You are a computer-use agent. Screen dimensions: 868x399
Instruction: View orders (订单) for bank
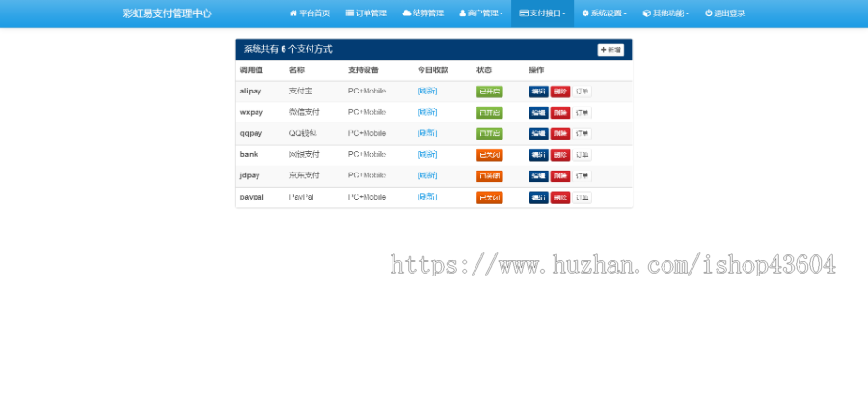pos(582,155)
